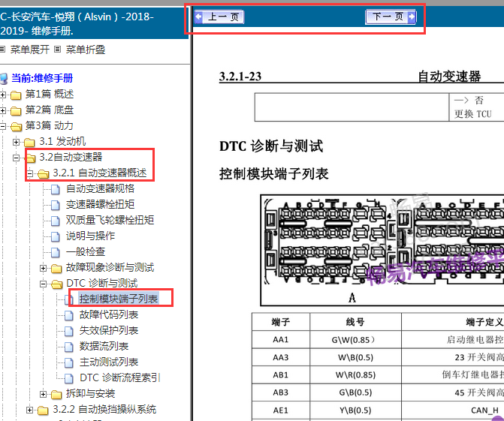504x421 pixels.
Task: Click the 拆卸与安装 folder icon
Action: [x=56, y=394]
